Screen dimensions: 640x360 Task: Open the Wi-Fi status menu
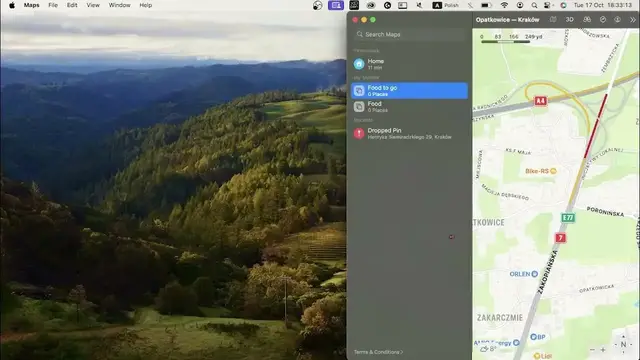(504, 5)
